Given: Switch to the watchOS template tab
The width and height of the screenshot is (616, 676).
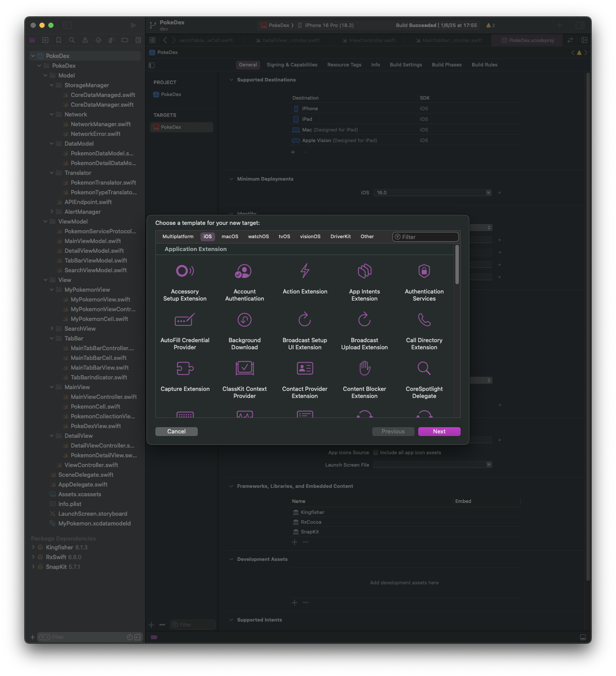Looking at the screenshot, I should (x=258, y=236).
